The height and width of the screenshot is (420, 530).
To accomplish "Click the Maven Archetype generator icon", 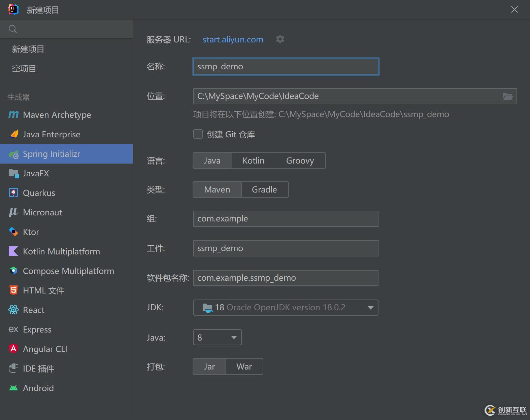I will click(13, 115).
